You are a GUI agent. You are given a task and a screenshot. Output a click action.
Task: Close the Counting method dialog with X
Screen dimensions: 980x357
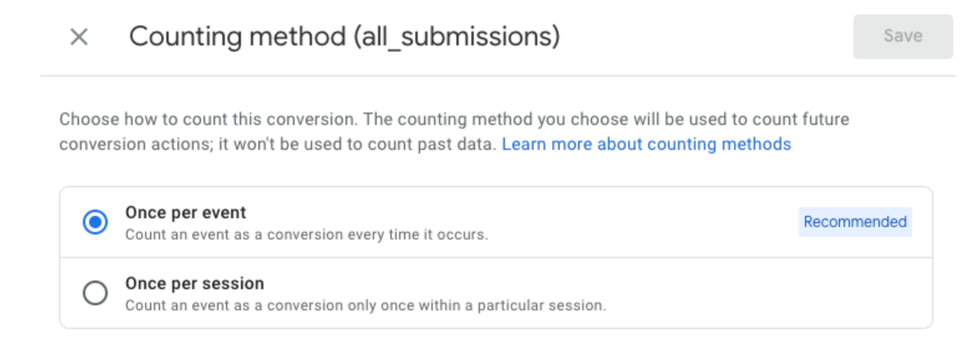tap(79, 37)
